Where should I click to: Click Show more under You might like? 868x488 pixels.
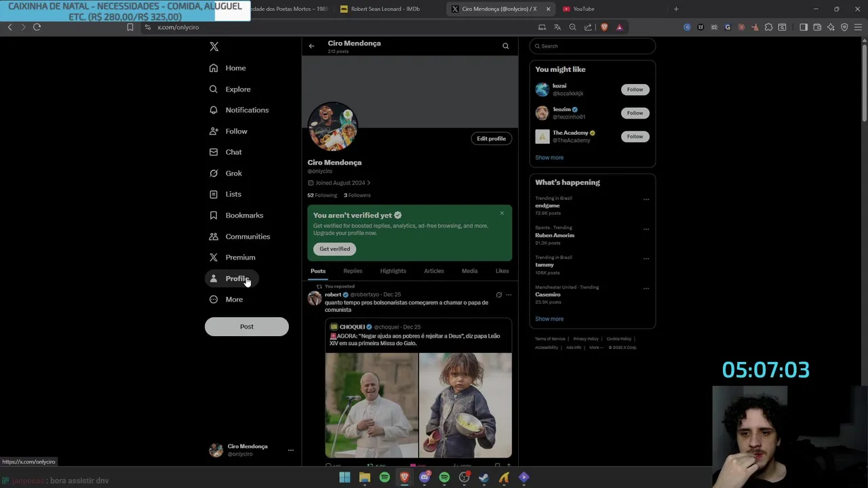pyautogui.click(x=549, y=157)
